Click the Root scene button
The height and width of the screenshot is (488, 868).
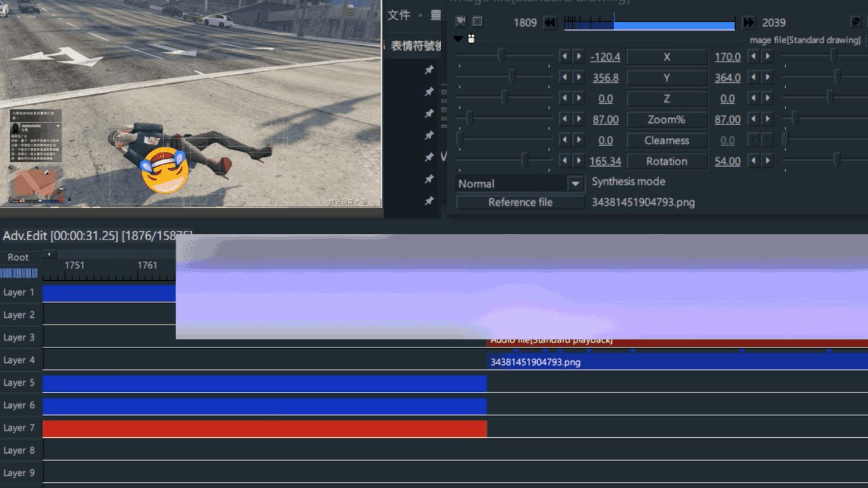coord(19,257)
